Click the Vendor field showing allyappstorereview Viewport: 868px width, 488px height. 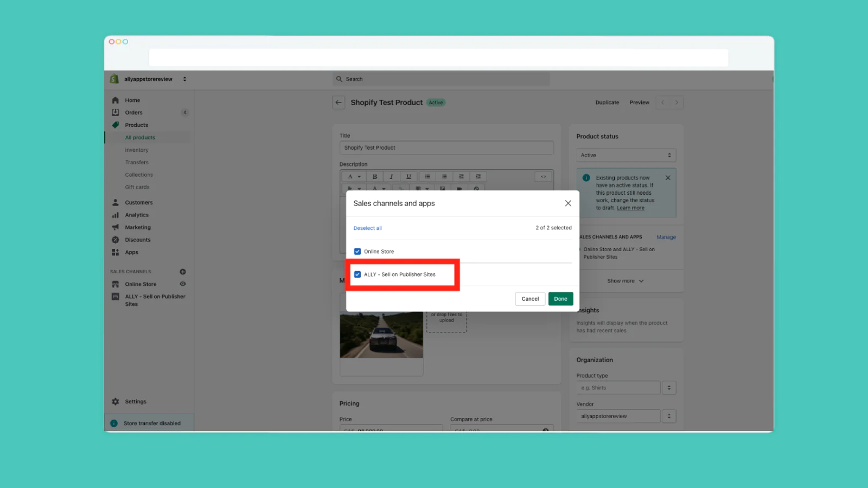pyautogui.click(x=618, y=416)
